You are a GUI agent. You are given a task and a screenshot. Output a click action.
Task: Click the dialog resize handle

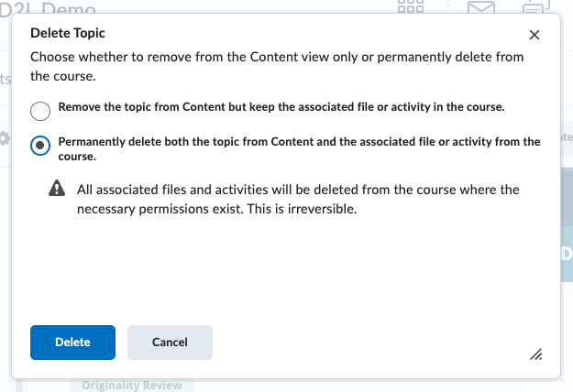click(536, 354)
